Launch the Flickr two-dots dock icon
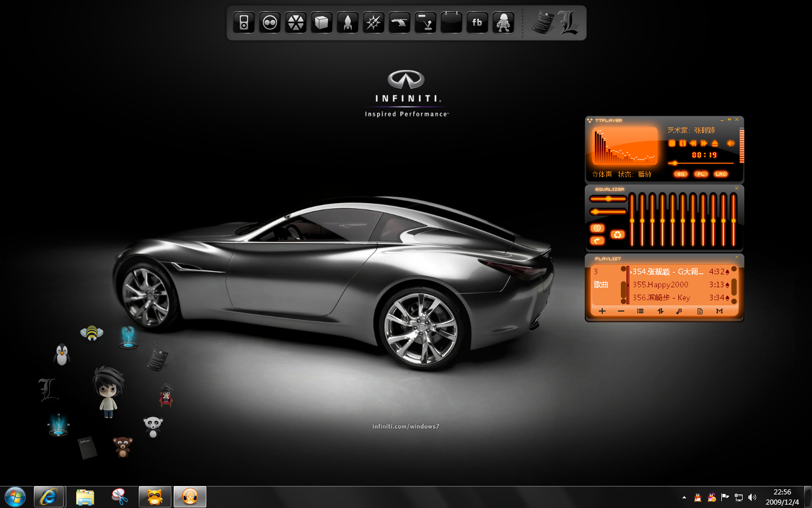 pos(270,23)
